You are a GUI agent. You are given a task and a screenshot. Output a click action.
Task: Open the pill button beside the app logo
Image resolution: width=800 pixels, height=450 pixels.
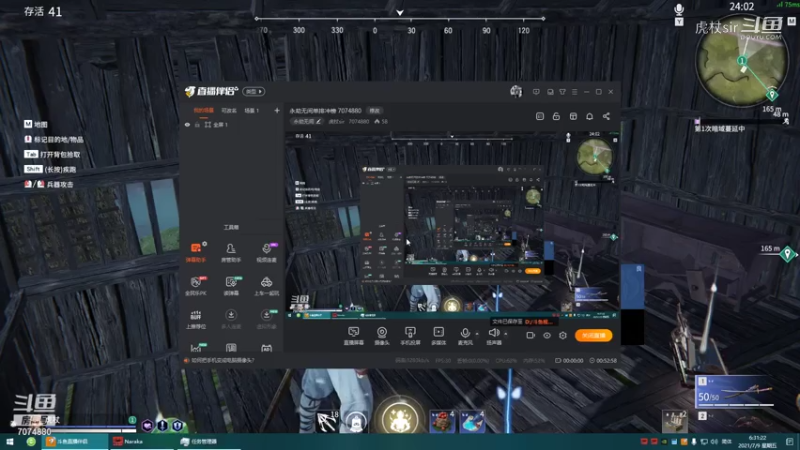(x=254, y=91)
